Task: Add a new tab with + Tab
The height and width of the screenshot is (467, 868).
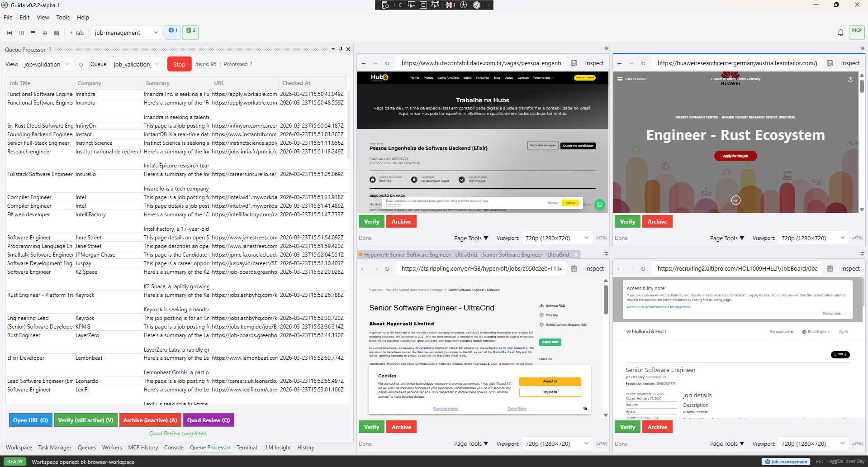Action: coord(76,33)
